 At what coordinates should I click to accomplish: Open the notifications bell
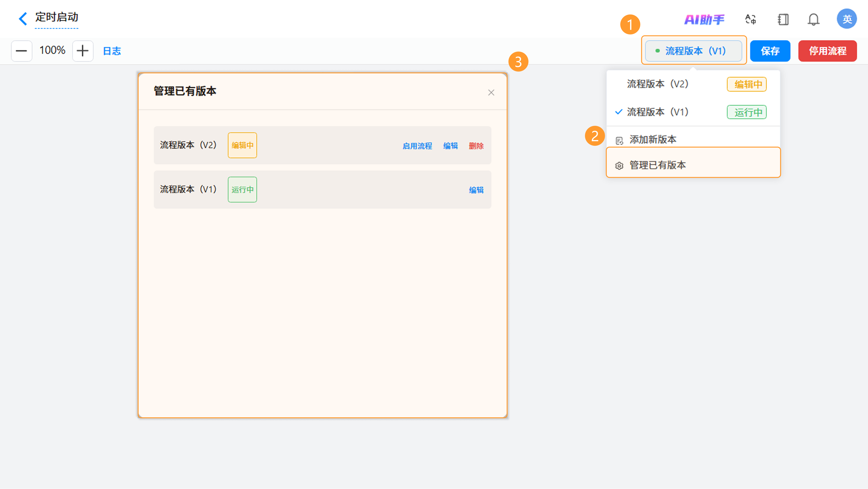[814, 19]
